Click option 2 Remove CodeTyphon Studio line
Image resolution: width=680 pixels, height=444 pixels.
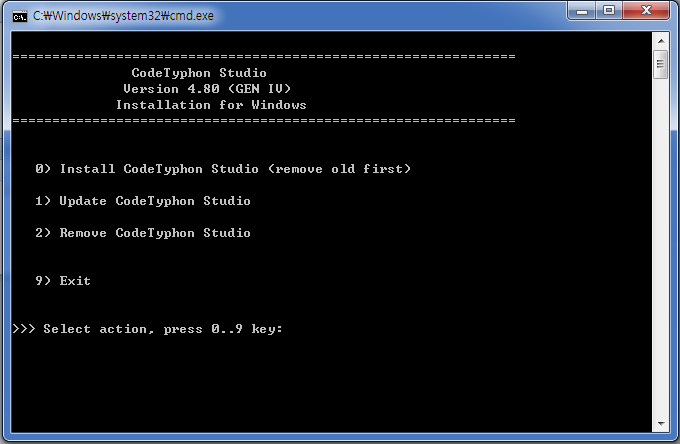143,233
